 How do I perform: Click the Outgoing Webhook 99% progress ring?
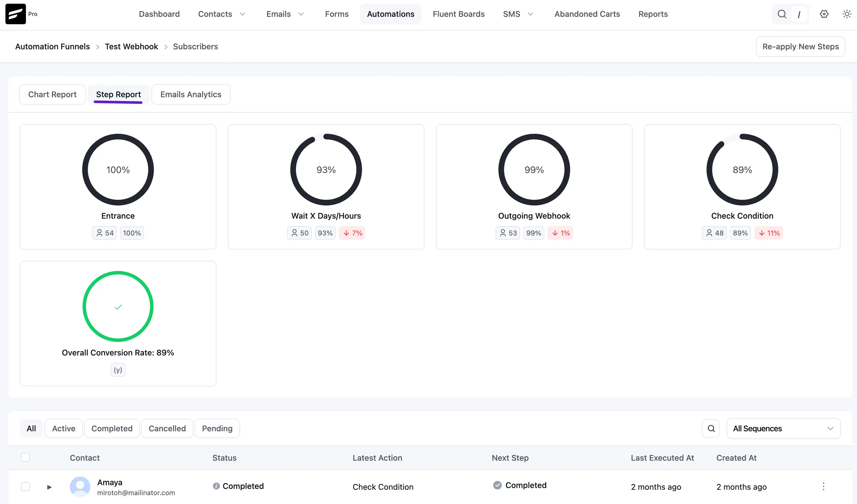(534, 169)
